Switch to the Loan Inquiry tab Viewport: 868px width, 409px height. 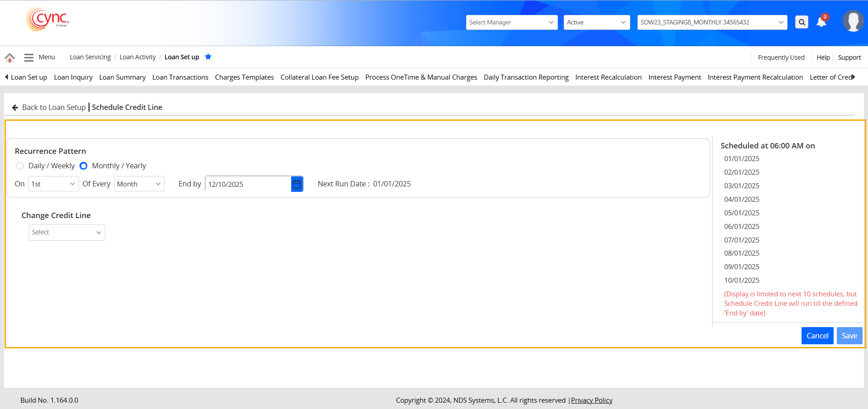point(73,77)
